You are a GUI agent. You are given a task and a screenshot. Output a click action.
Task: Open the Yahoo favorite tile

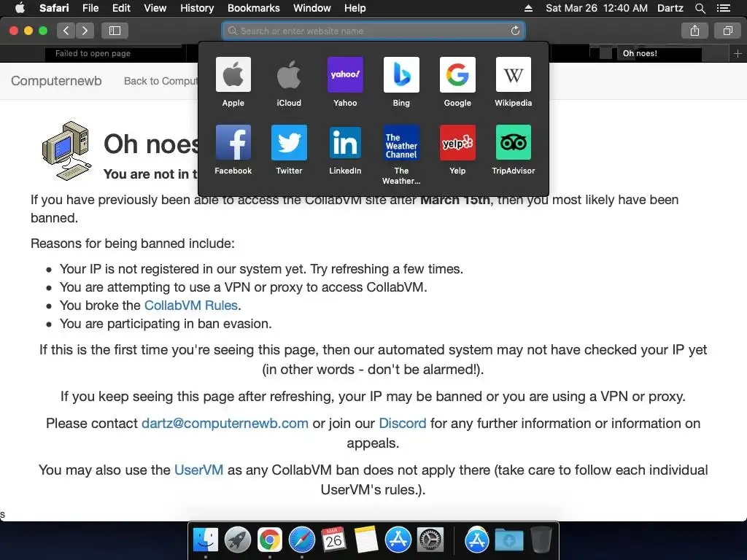(345, 75)
